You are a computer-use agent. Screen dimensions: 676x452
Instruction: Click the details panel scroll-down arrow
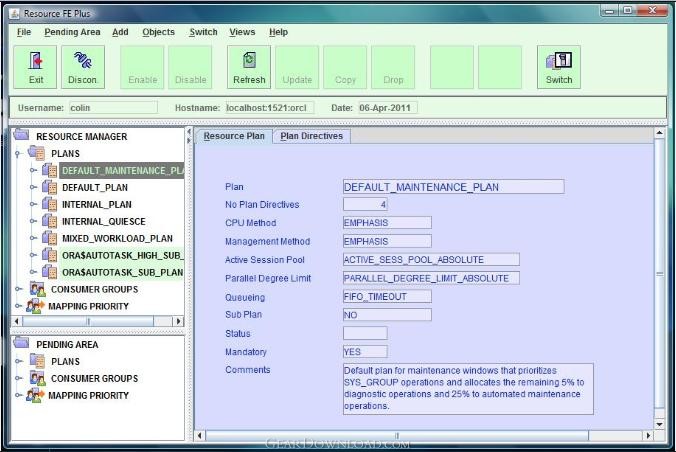pyautogui.click(x=659, y=424)
